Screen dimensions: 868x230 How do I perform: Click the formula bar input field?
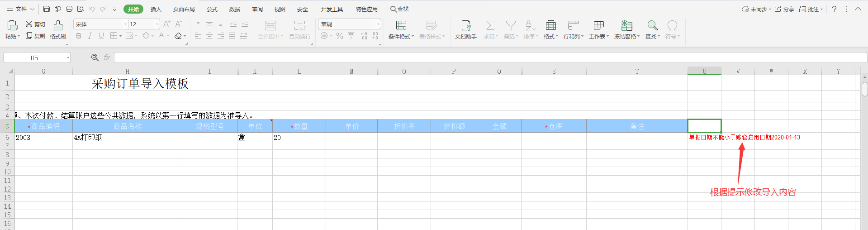490,57
